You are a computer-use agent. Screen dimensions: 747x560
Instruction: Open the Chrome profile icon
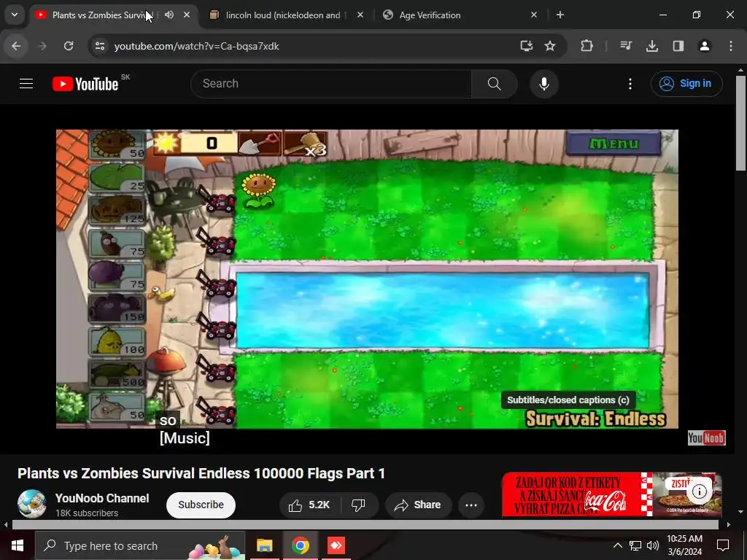(x=705, y=46)
